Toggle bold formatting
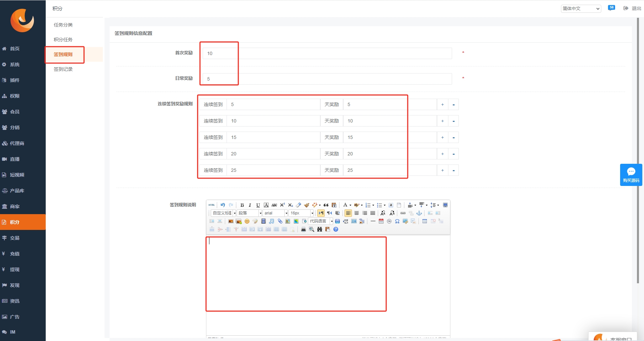This screenshot has width=644, height=341. click(x=242, y=205)
